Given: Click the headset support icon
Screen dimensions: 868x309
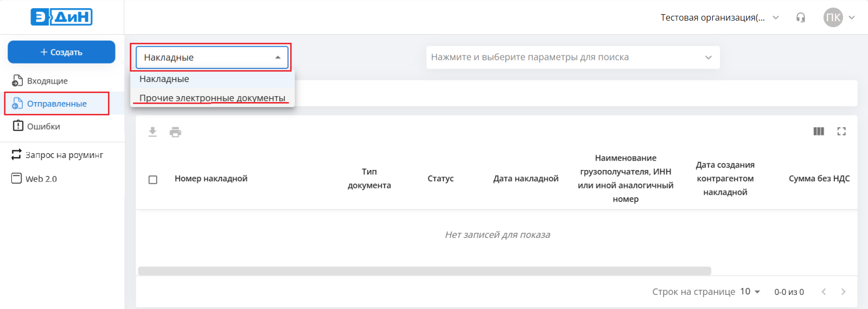Looking at the screenshot, I should coord(800,17).
